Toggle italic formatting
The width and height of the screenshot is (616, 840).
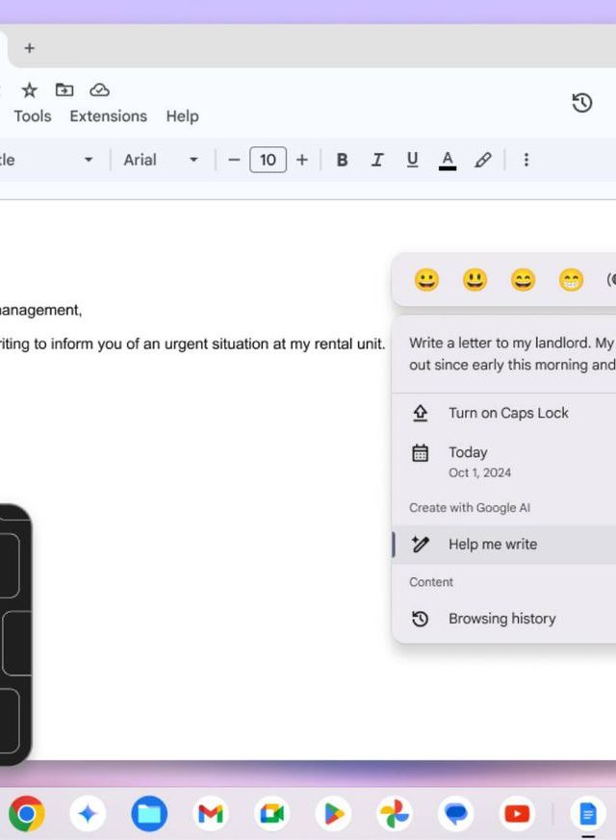point(377,160)
